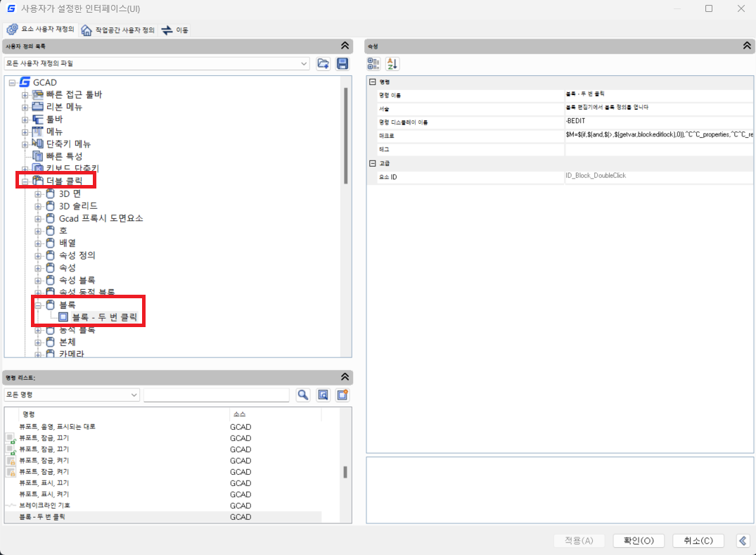Click the 확인(O) button
Image resolution: width=756 pixels, height=555 pixels.
tap(639, 540)
